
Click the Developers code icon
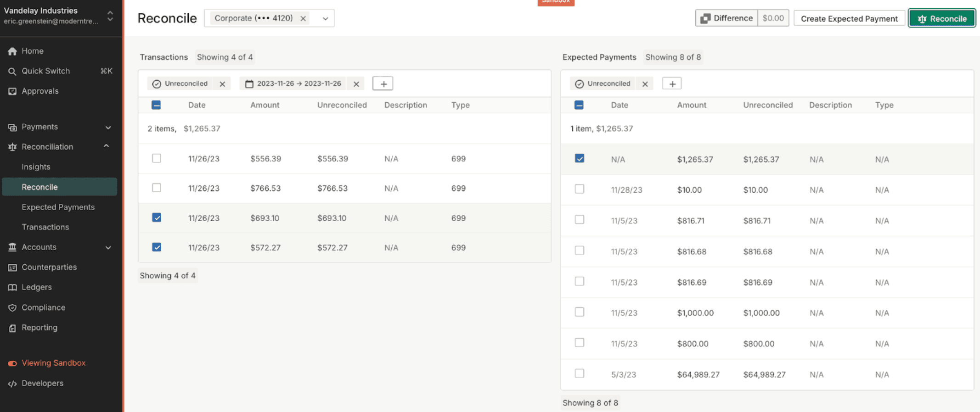12,384
